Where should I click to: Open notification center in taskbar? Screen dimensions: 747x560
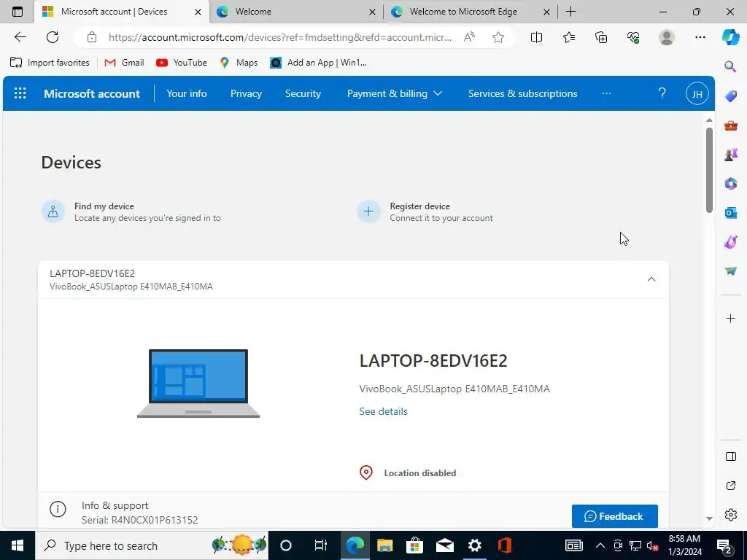(724, 546)
